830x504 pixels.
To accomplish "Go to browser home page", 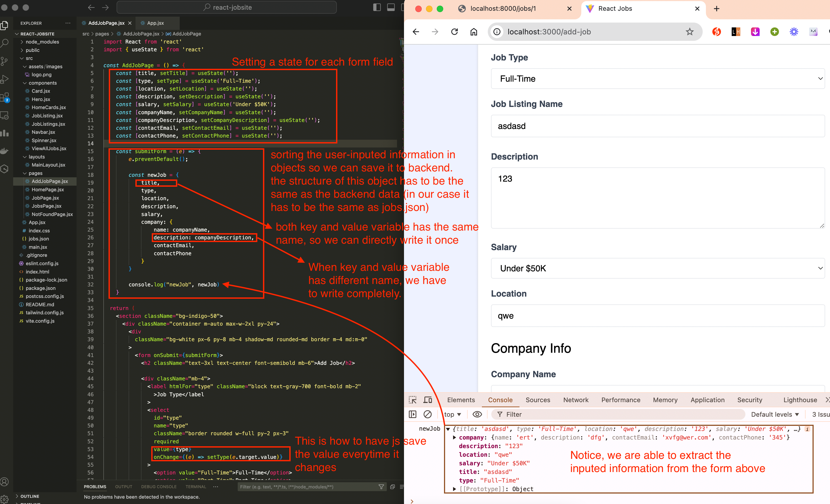I will tap(474, 32).
